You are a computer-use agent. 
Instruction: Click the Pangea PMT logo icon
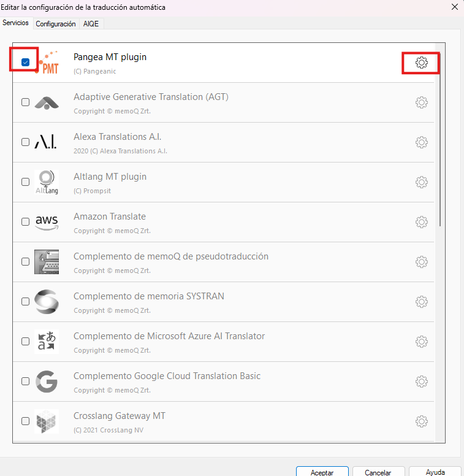(x=47, y=63)
